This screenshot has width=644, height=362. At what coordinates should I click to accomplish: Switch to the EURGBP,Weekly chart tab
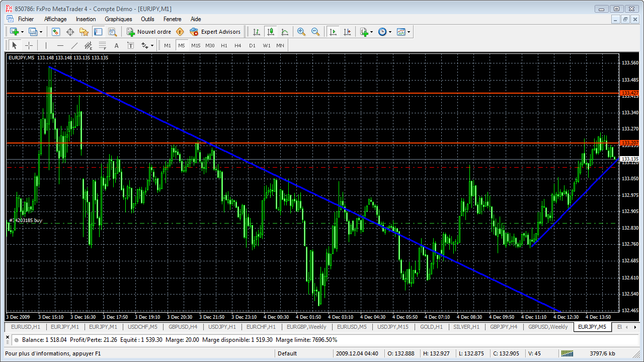(x=306, y=327)
